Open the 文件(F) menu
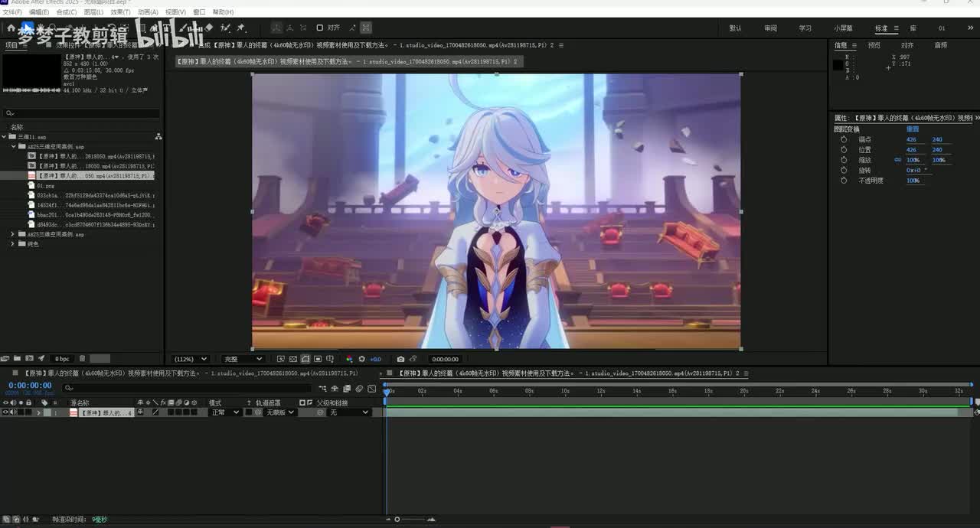The width and height of the screenshot is (980, 528). 11,12
